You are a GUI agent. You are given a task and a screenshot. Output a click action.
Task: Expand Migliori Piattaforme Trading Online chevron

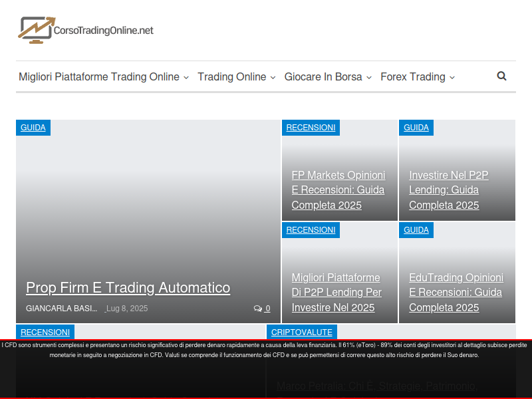[x=186, y=78]
